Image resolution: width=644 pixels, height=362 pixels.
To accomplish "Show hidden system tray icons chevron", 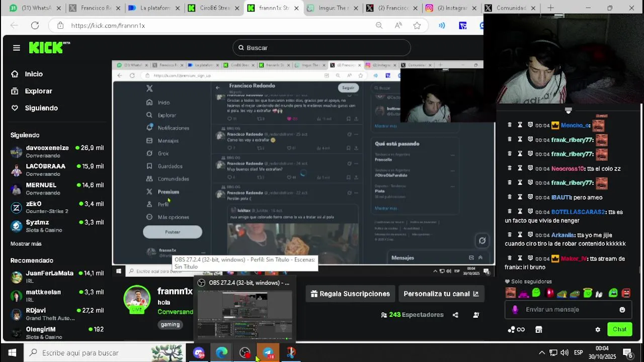I will click(x=541, y=353).
